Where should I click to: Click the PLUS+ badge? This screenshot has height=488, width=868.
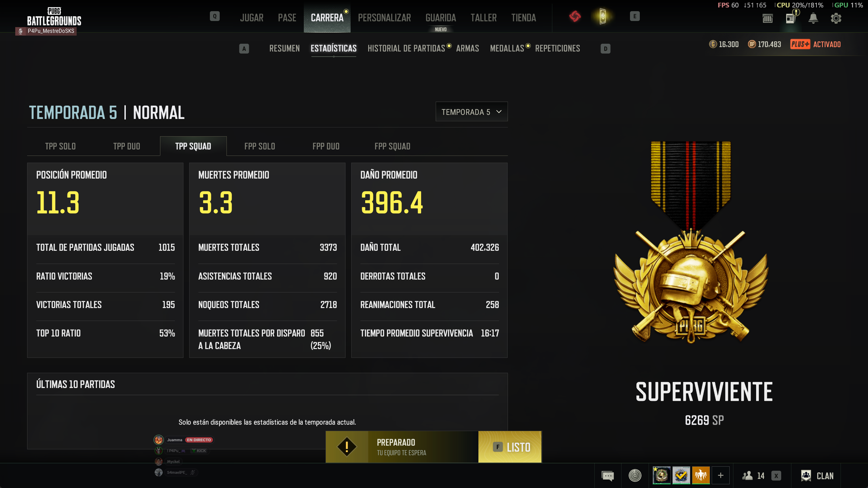pyautogui.click(x=800, y=44)
